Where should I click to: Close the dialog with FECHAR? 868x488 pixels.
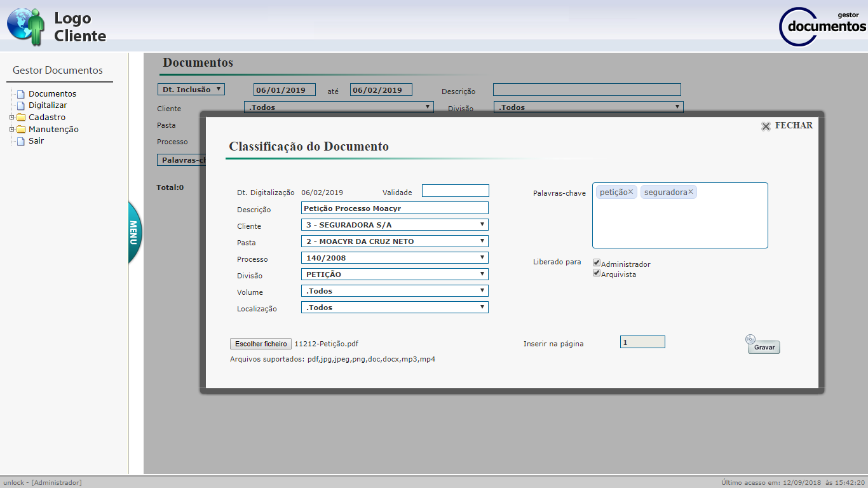(787, 126)
